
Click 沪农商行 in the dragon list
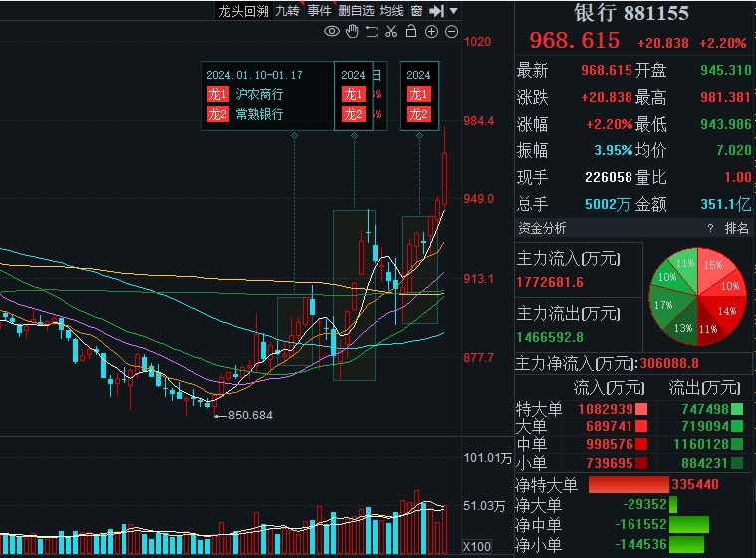click(x=259, y=94)
